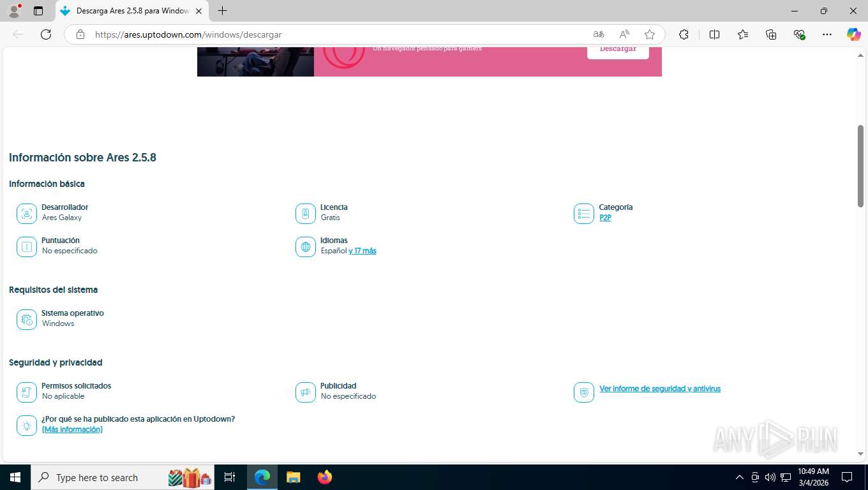
Task: Click the Puntuación info icon
Action: [27, 247]
